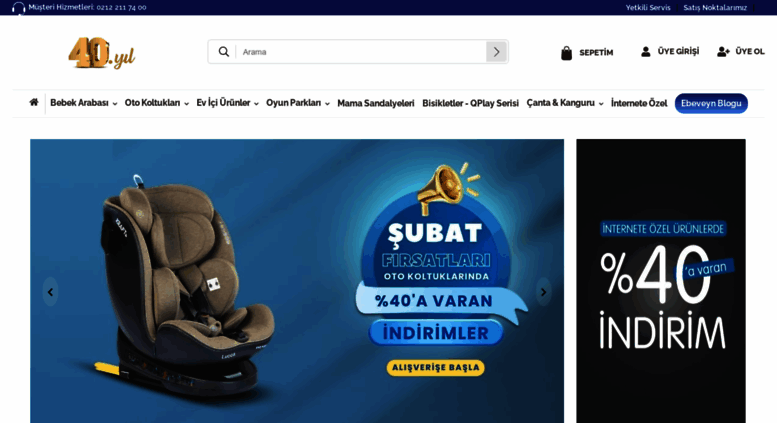Viewport: 777px width, 423px height.
Task: Go to previous banner slide arrow
Action: click(50, 292)
